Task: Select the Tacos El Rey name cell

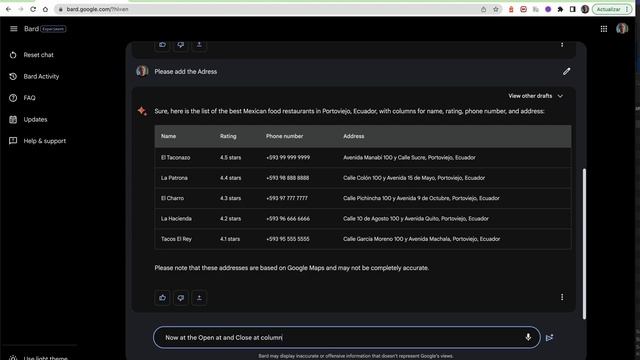Action: pos(176,239)
